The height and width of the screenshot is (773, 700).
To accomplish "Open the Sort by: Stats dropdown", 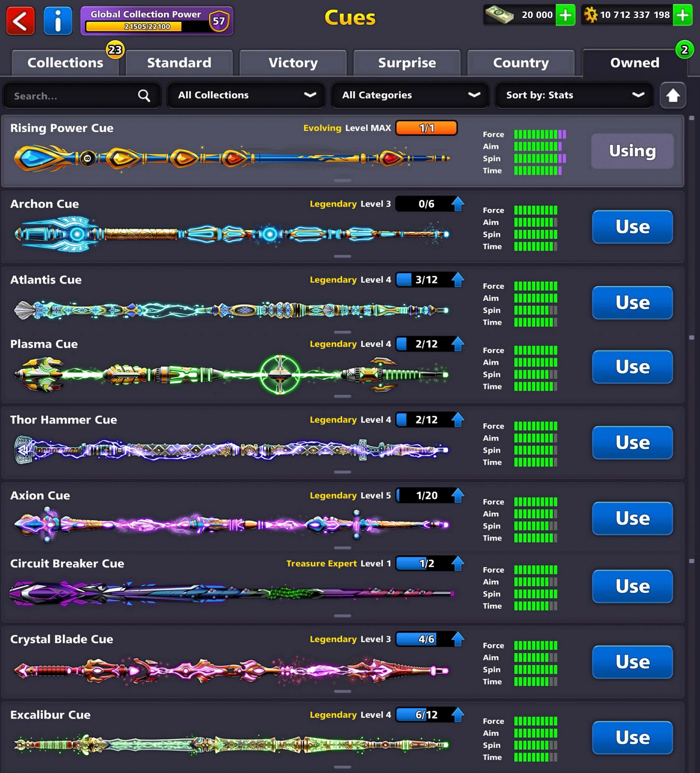I will pyautogui.click(x=574, y=95).
